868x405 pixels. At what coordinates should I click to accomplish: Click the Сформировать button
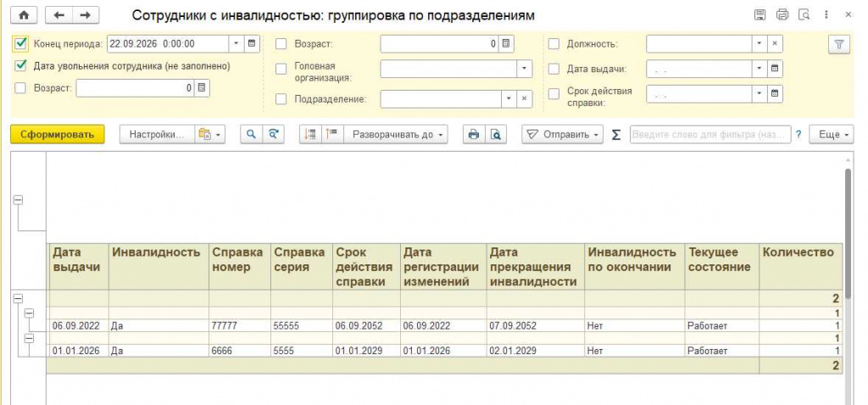[57, 134]
